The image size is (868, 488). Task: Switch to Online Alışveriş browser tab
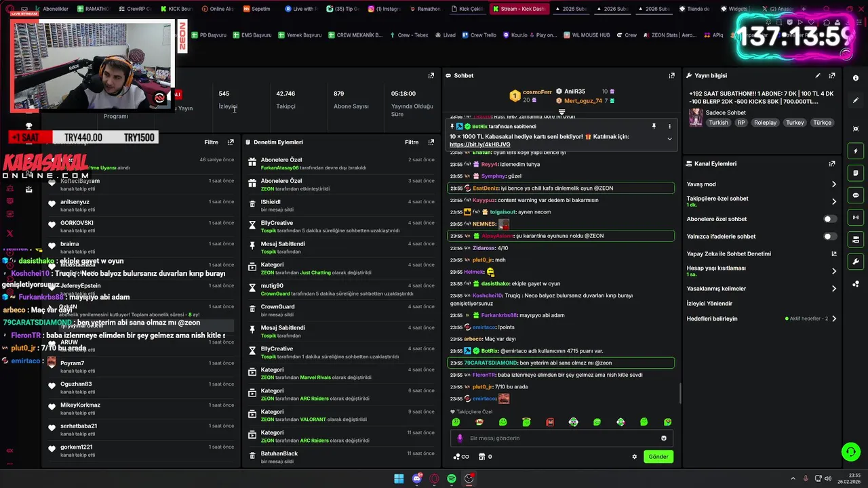(217, 9)
